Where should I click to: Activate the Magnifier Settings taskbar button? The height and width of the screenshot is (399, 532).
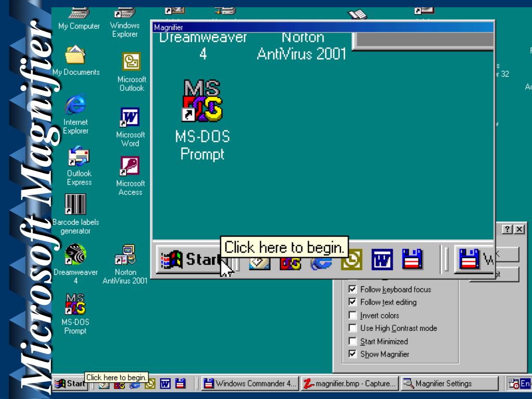click(449, 383)
